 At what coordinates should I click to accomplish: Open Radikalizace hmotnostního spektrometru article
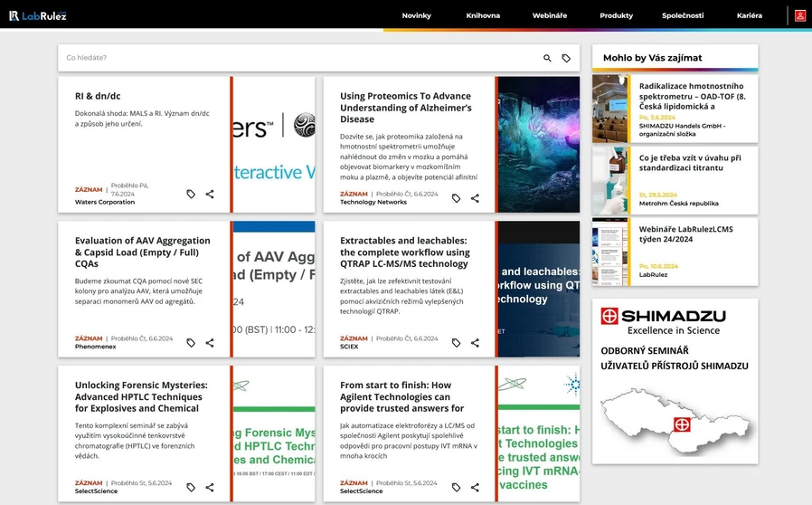693,96
